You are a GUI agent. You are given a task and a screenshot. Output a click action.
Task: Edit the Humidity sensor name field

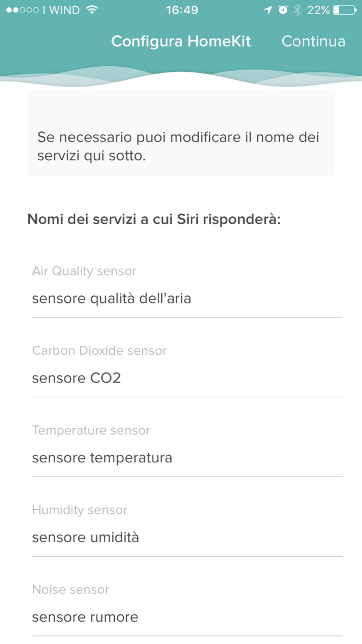coord(187,538)
